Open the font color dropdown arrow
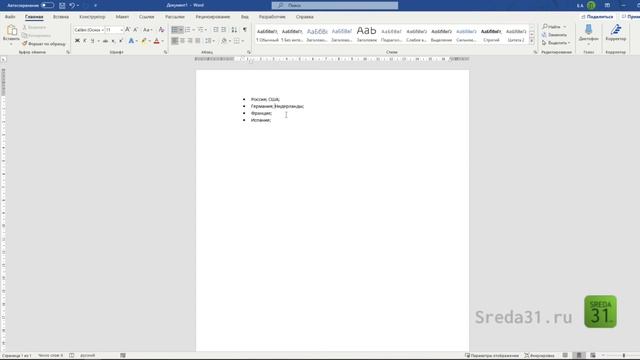The width and height of the screenshot is (640, 360). pos(162,41)
